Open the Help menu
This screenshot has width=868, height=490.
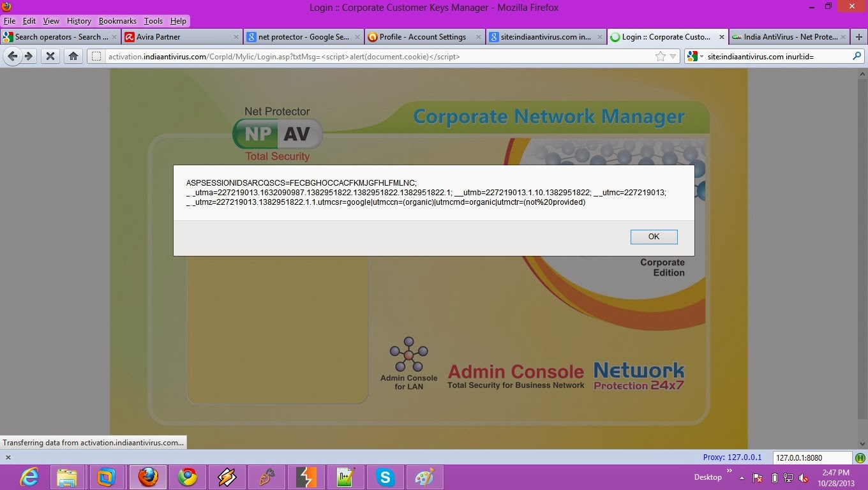(178, 21)
